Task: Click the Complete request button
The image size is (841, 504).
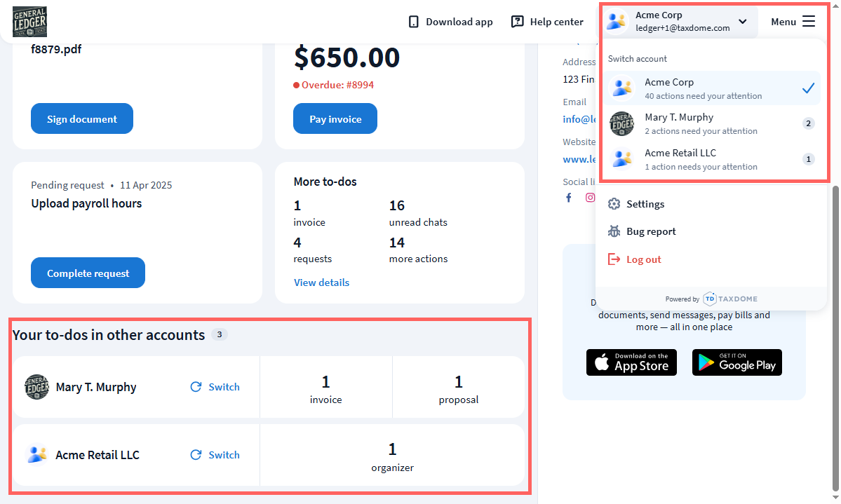Action: (88, 273)
